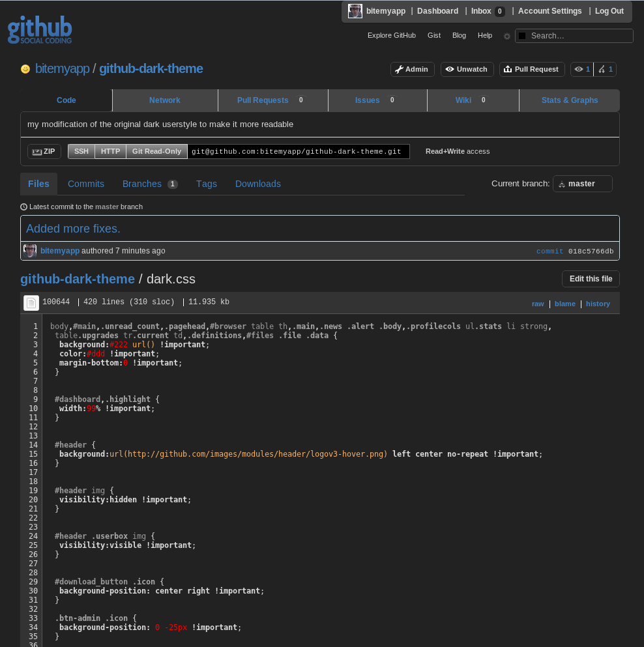Select Git Read-Only access mode

coord(156,151)
